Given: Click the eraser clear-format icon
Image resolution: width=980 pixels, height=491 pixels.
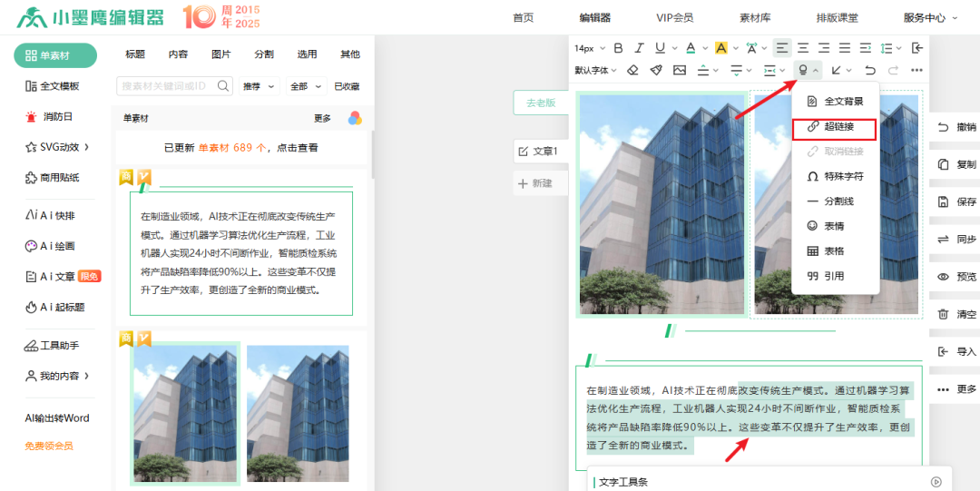Looking at the screenshot, I should (x=632, y=70).
